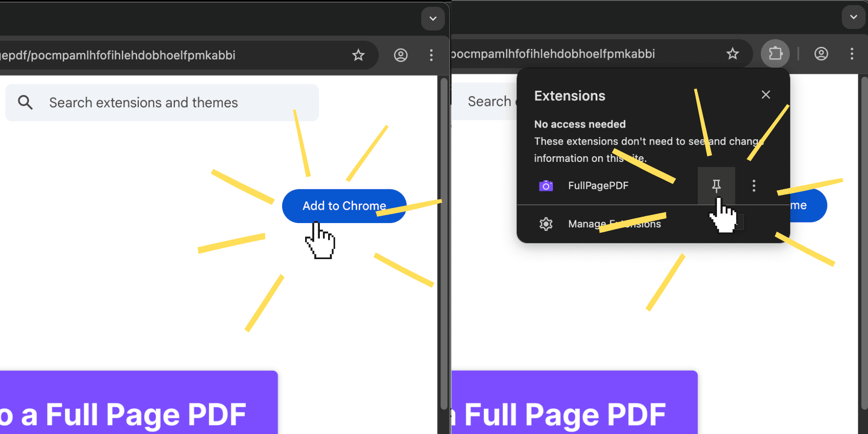Image resolution: width=868 pixels, height=434 pixels.
Task: Open three-dot Chrome menu in right window
Action: point(852,54)
